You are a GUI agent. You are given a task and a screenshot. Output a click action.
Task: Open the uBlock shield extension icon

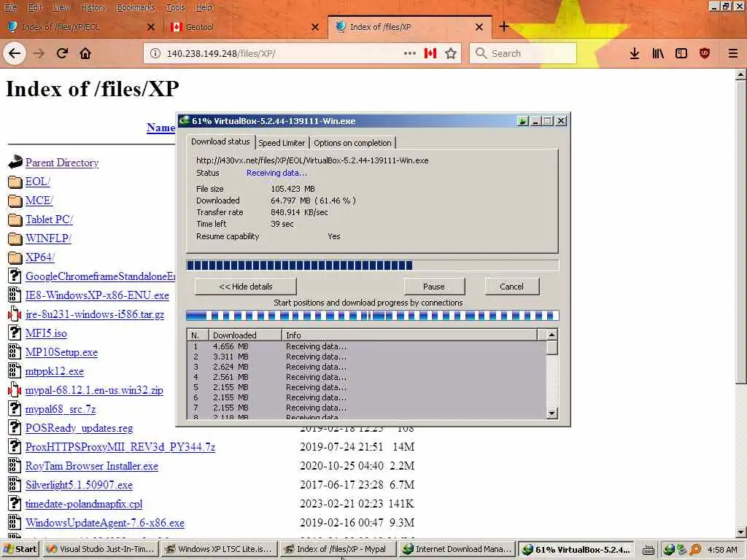pos(705,53)
